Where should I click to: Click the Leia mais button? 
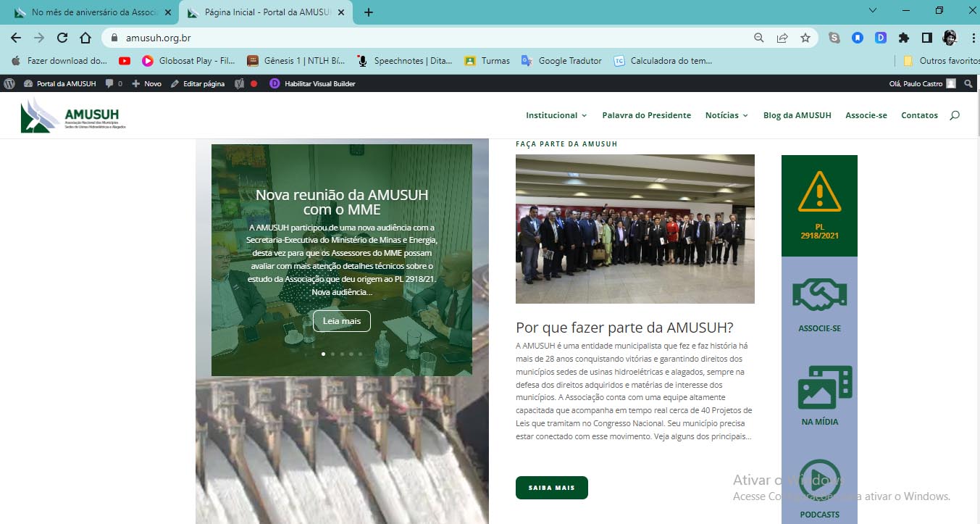click(x=341, y=321)
